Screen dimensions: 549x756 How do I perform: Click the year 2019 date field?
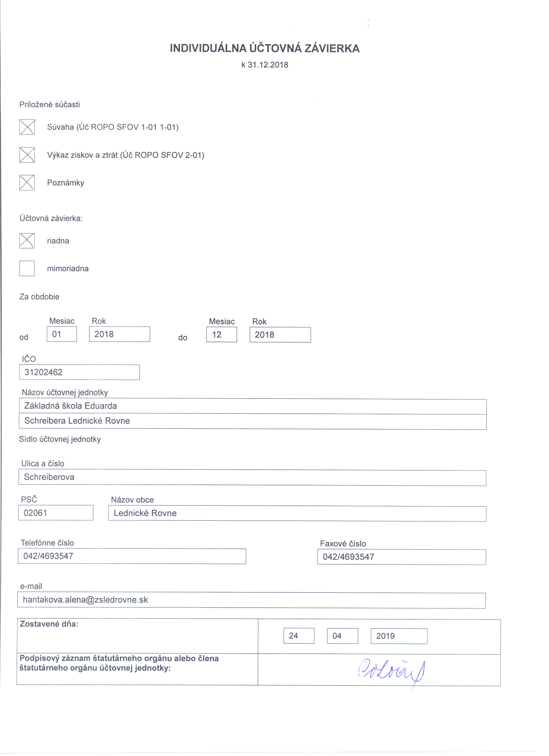click(399, 636)
